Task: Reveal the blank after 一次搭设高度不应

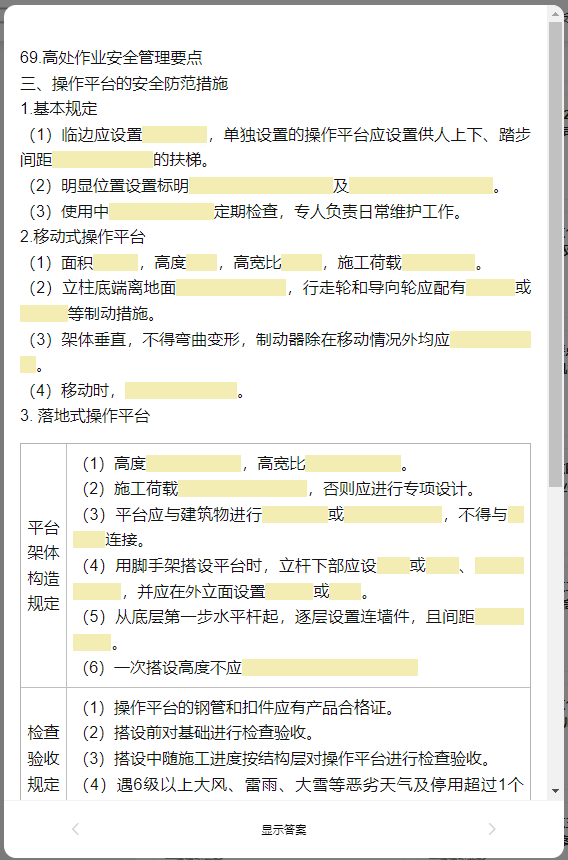Action: (330, 667)
